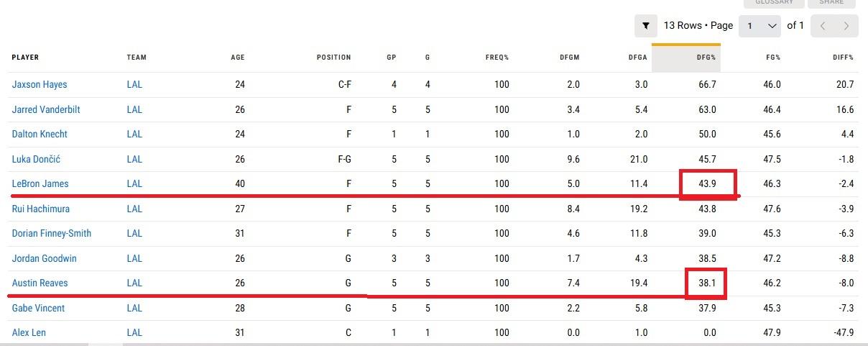Click the Share button
The width and height of the screenshot is (868, 346).
831,3
